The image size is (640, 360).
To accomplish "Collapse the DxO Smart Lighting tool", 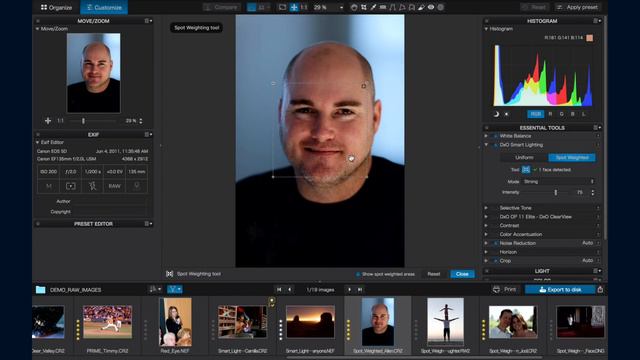I will pos(486,145).
